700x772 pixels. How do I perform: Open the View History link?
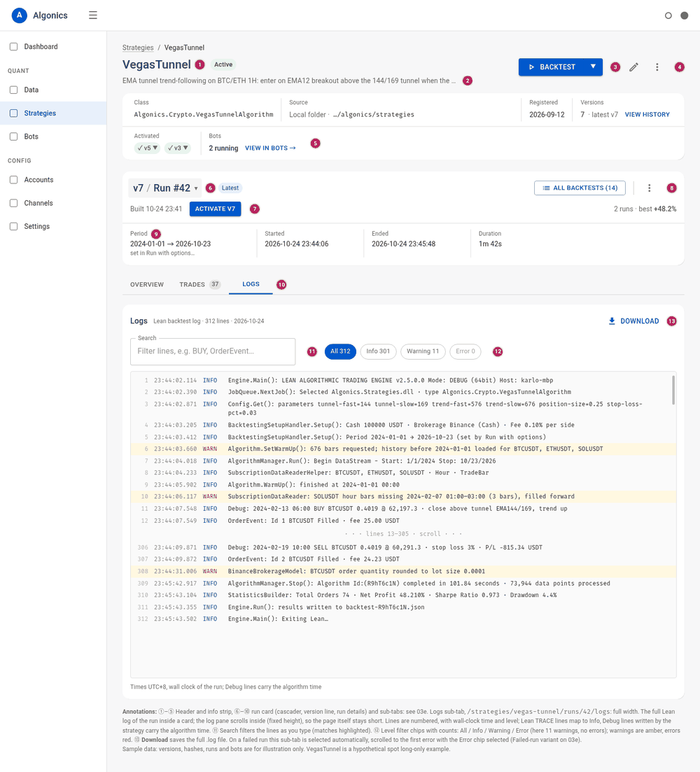coord(647,115)
